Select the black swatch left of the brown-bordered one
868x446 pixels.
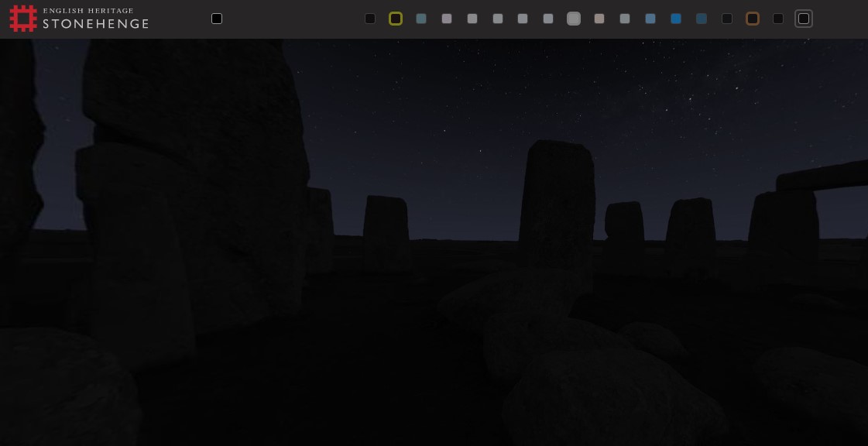[x=727, y=19]
